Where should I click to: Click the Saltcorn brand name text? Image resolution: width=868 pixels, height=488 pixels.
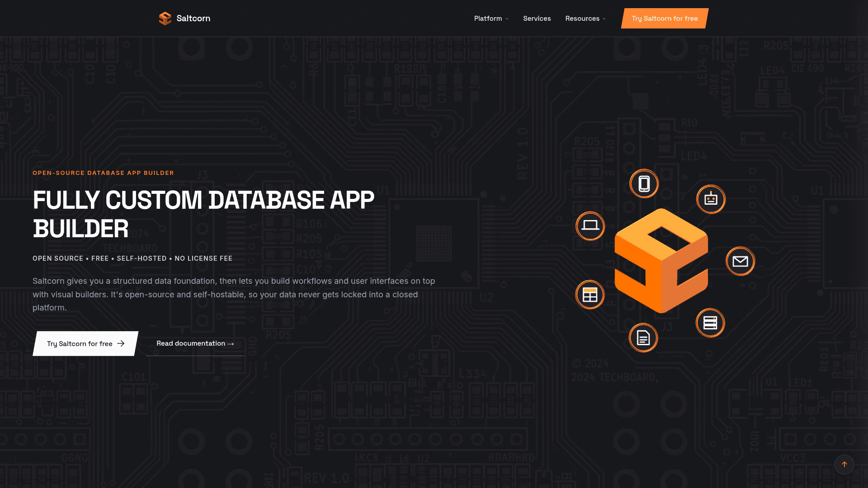193,19
